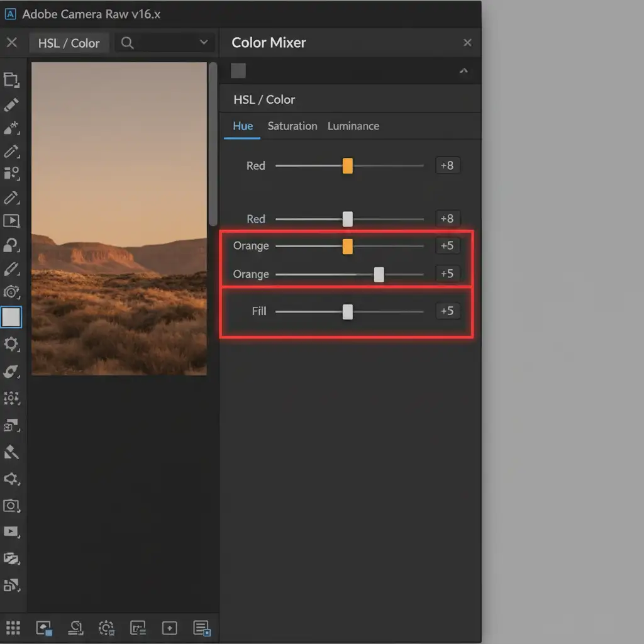
Task: Open the grid view icon in bottom bar
Action: [x=13, y=628]
